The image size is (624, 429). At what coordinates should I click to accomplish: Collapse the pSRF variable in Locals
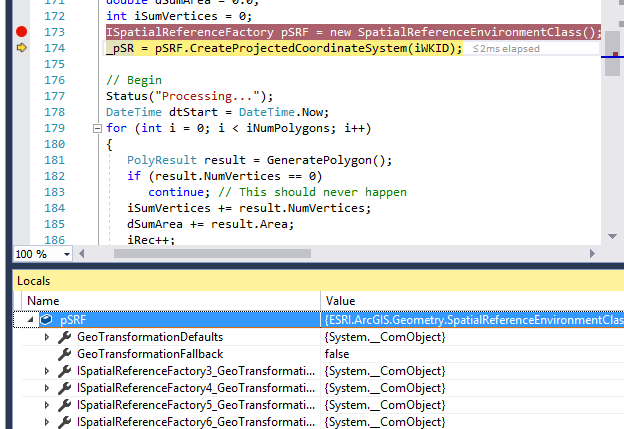click(30, 320)
